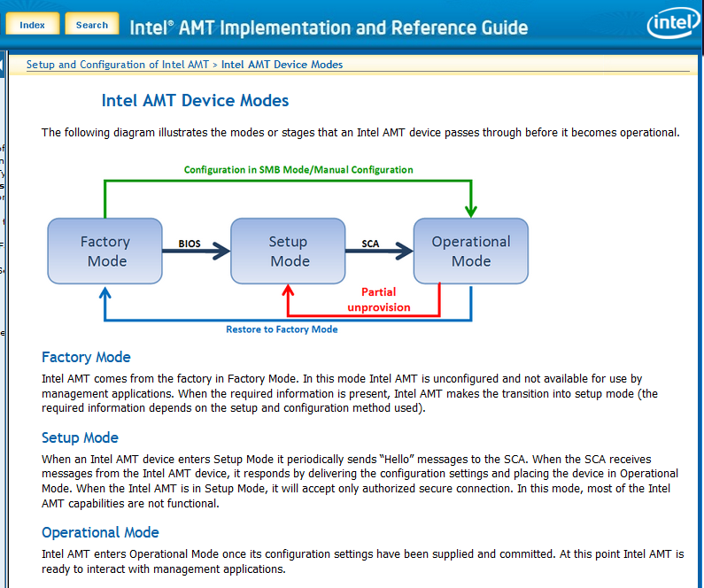
Task: Click the guide title in header
Action: click(329, 27)
